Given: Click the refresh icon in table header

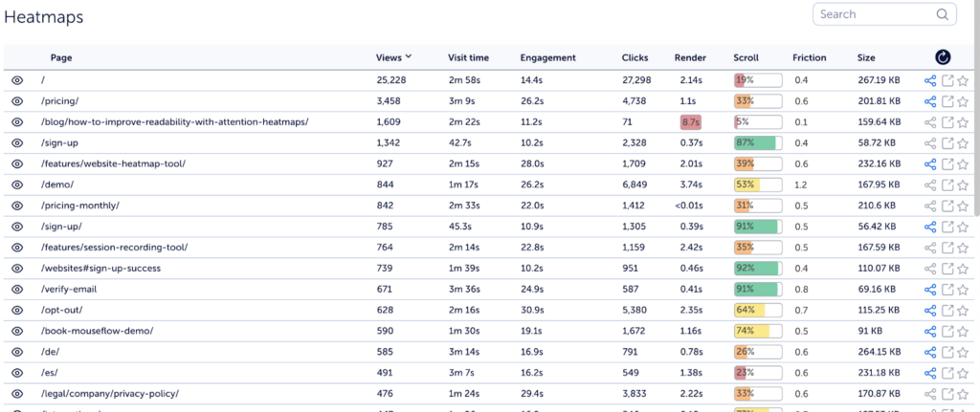Looking at the screenshot, I should 943,57.
